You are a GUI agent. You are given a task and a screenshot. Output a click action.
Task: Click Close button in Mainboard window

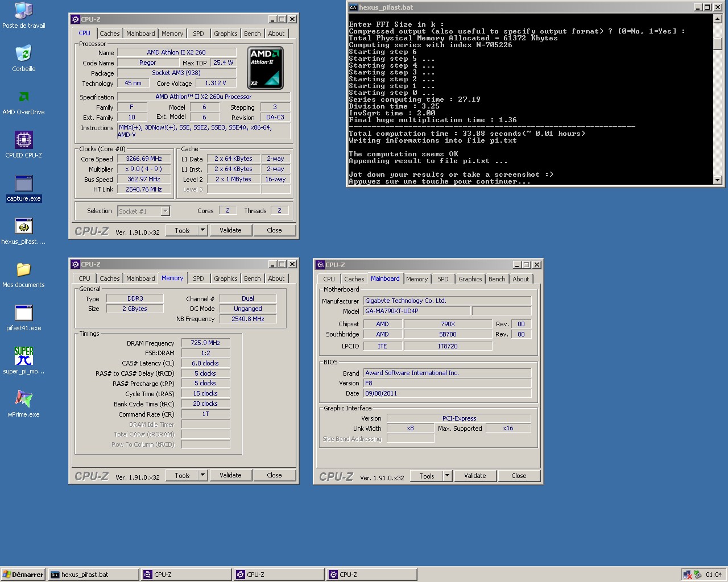519,476
